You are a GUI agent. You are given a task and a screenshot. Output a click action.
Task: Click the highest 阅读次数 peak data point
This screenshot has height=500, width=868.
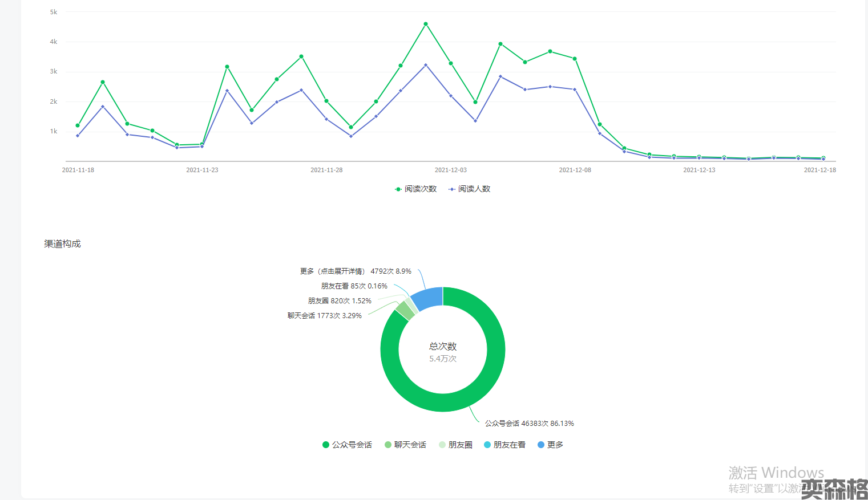[x=426, y=24]
